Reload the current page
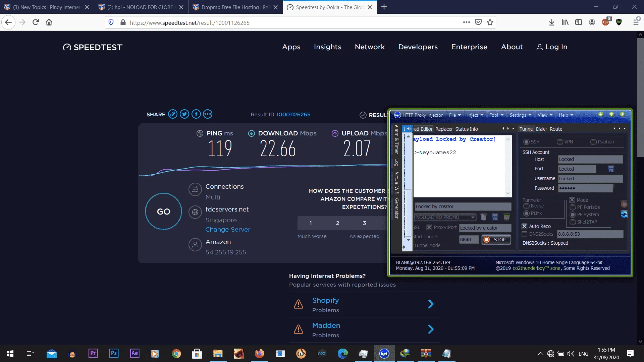 pos(36,22)
